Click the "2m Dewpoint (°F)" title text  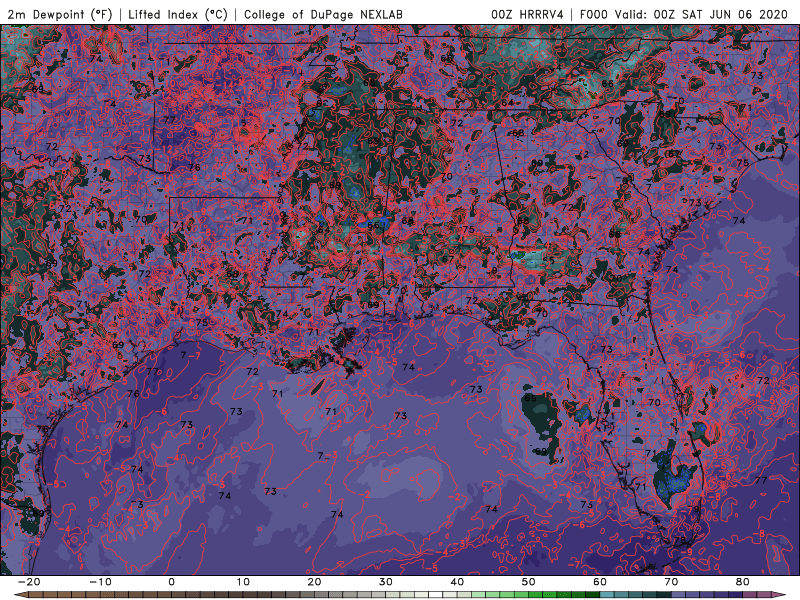point(60,15)
